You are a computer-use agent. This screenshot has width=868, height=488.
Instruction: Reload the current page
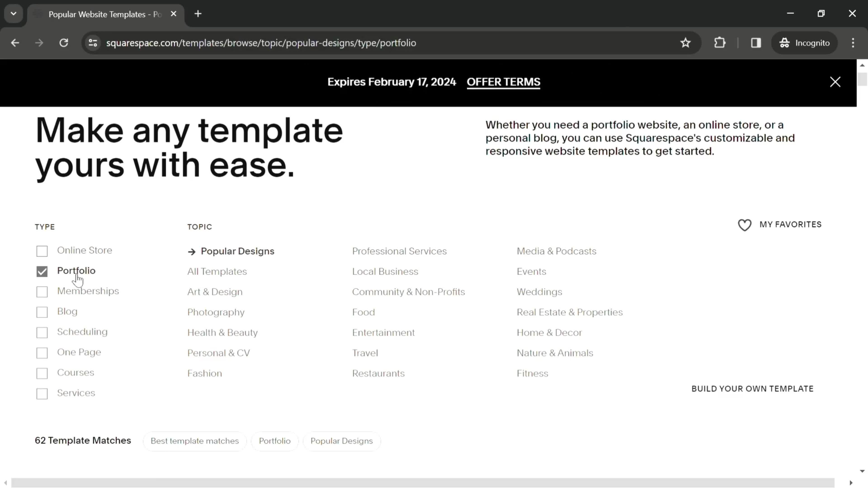pos(64,43)
